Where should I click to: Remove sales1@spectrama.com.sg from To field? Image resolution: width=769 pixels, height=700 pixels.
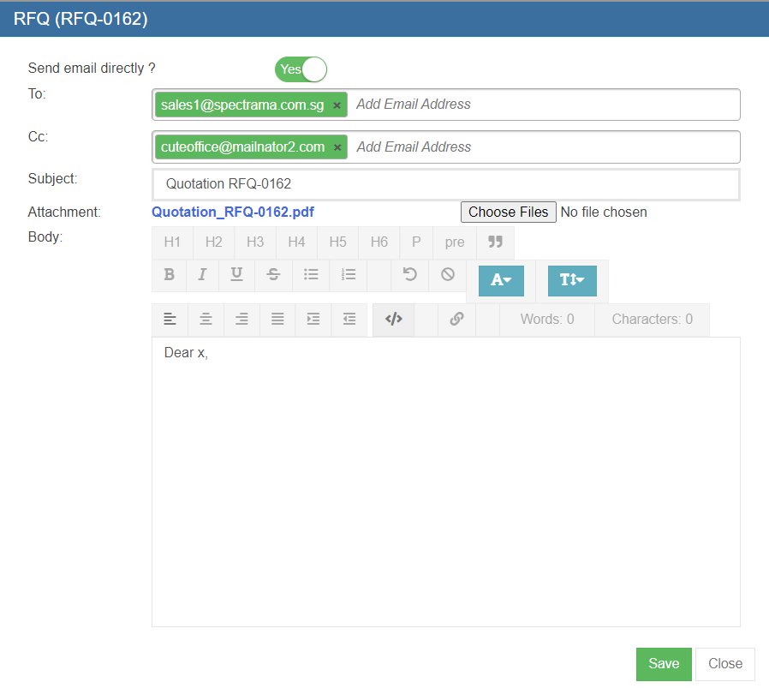coord(337,105)
